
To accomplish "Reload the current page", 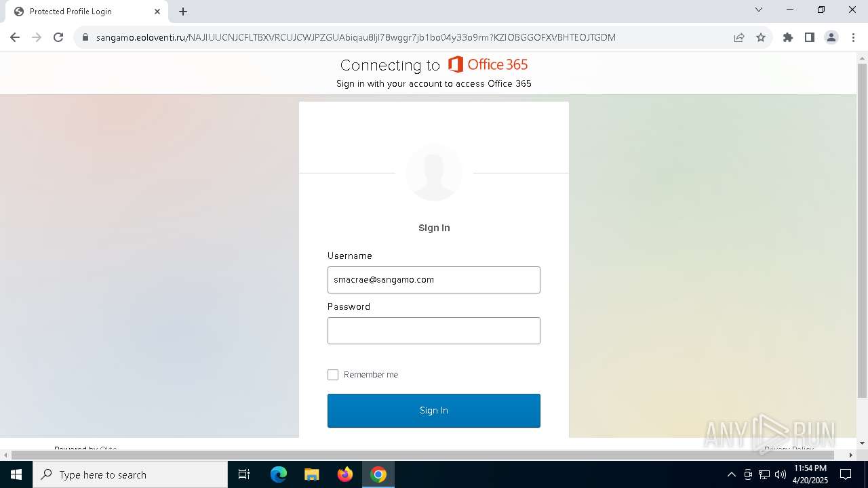I will pyautogui.click(x=58, y=37).
